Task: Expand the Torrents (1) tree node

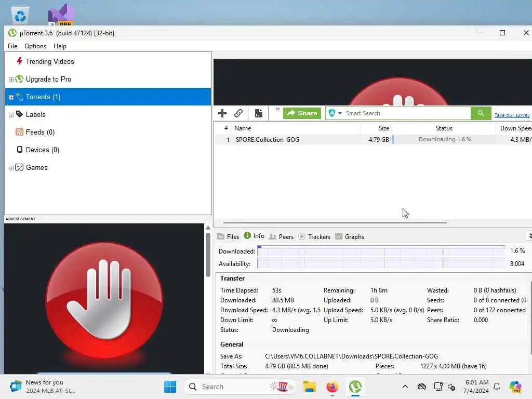Action: point(11,97)
